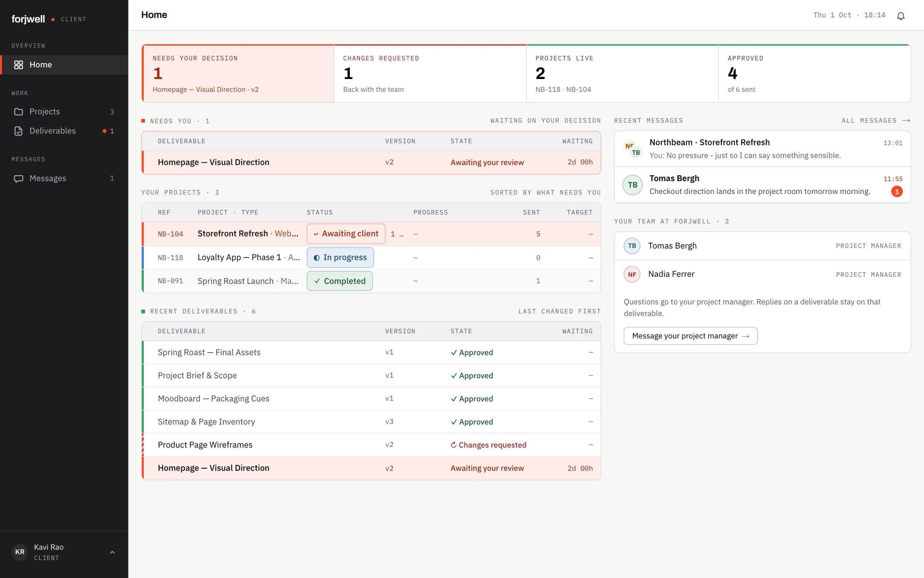
Task: Open Product Page Wireframes deliverable
Action: point(371,445)
